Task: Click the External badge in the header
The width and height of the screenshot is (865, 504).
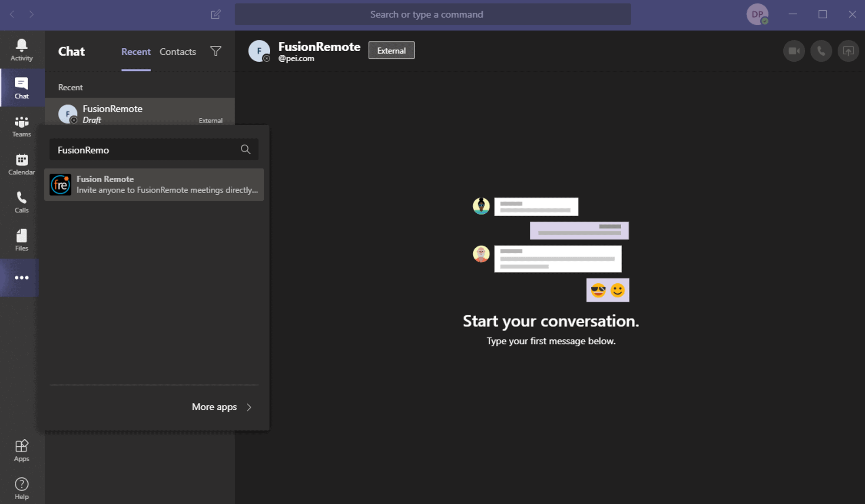Action: pyautogui.click(x=391, y=50)
